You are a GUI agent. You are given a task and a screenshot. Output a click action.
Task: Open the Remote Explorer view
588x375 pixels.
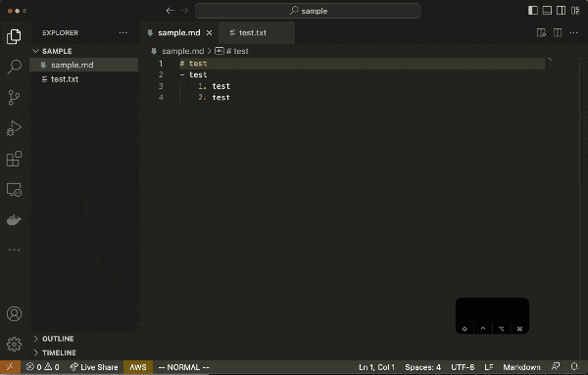[14, 190]
